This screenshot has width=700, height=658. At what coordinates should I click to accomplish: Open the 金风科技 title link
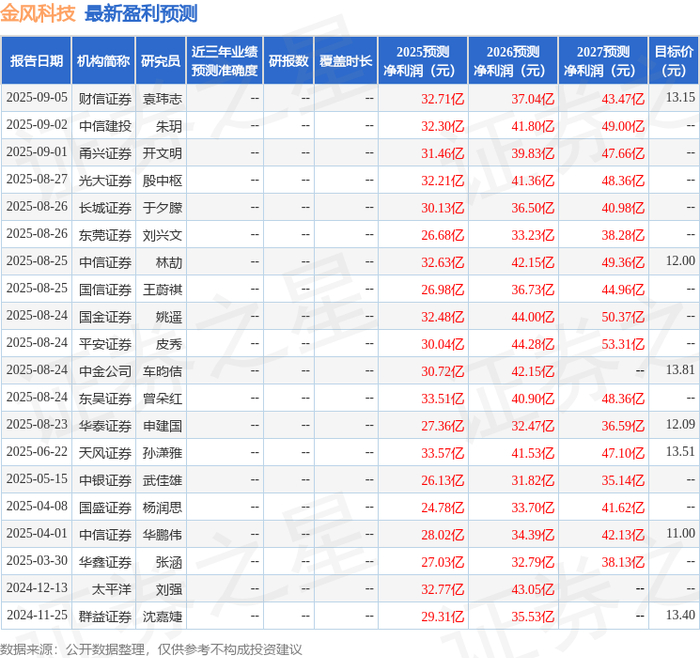click(38, 14)
